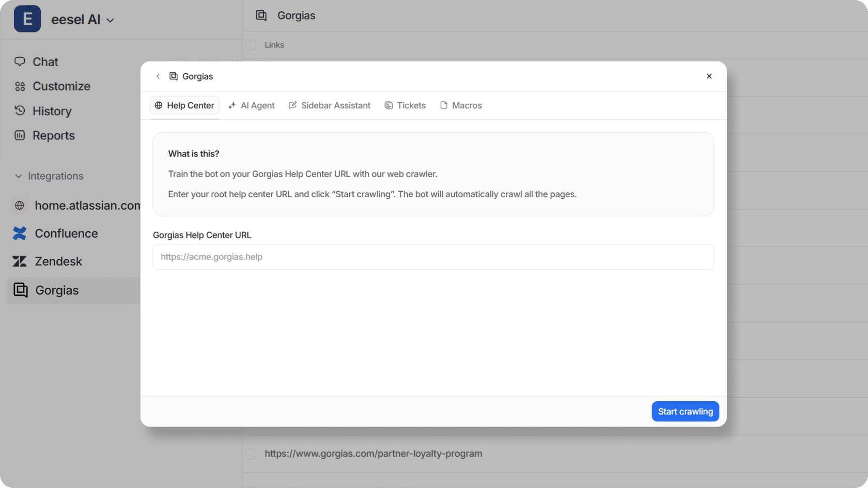Click the edit icon on Sidebar Assistant tab
Screen dimensions: 868x488
[x=292, y=105]
